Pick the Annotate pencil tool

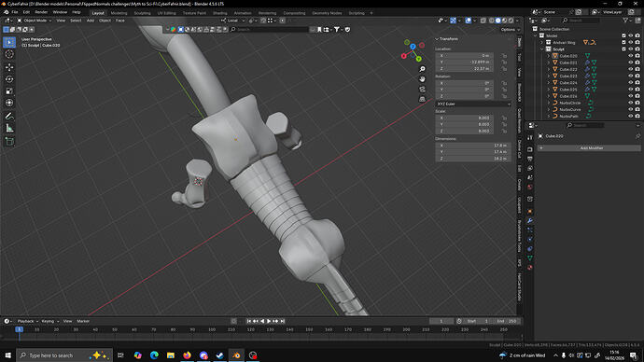(x=9, y=116)
